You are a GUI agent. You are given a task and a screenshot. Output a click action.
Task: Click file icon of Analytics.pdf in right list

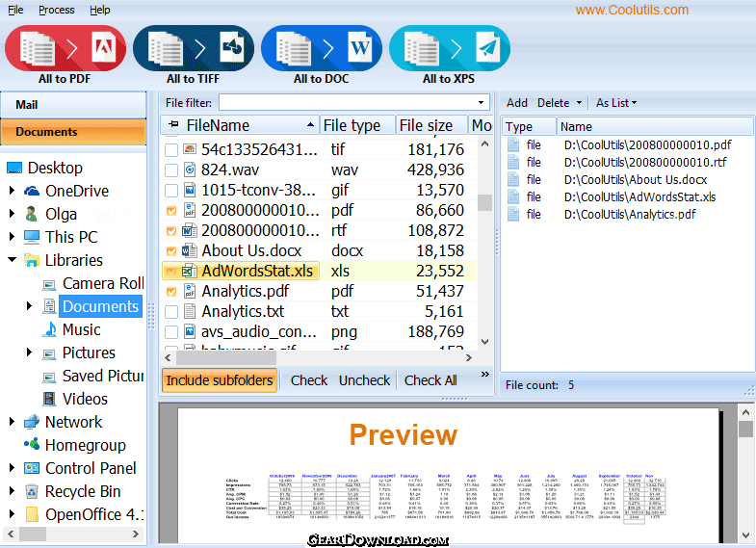pyautogui.click(x=513, y=214)
